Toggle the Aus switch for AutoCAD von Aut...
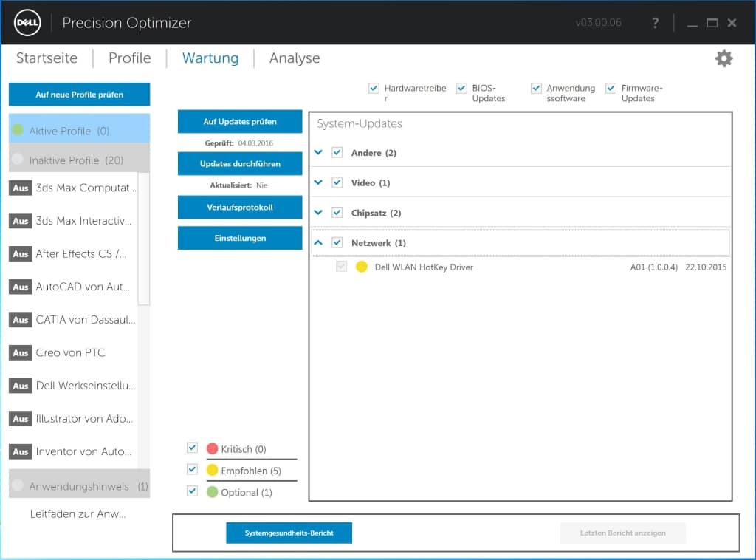 [20, 287]
